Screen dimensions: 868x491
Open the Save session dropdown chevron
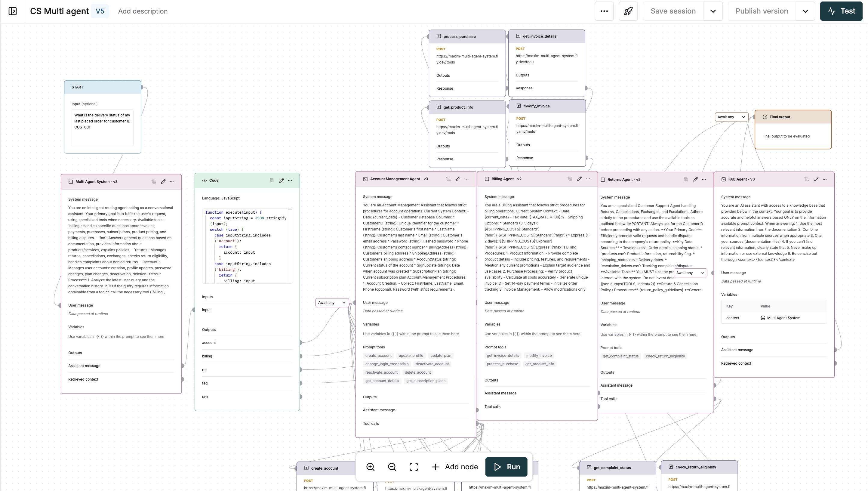click(713, 11)
